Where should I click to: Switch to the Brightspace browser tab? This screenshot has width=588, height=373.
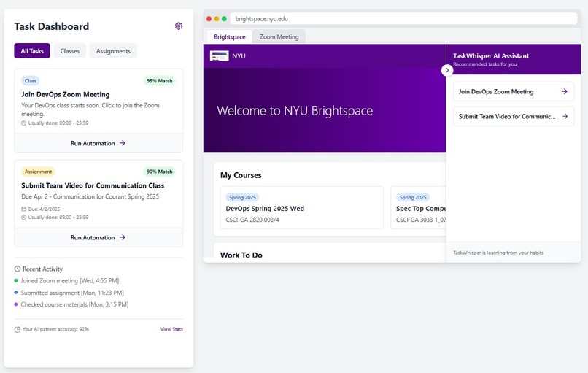230,36
